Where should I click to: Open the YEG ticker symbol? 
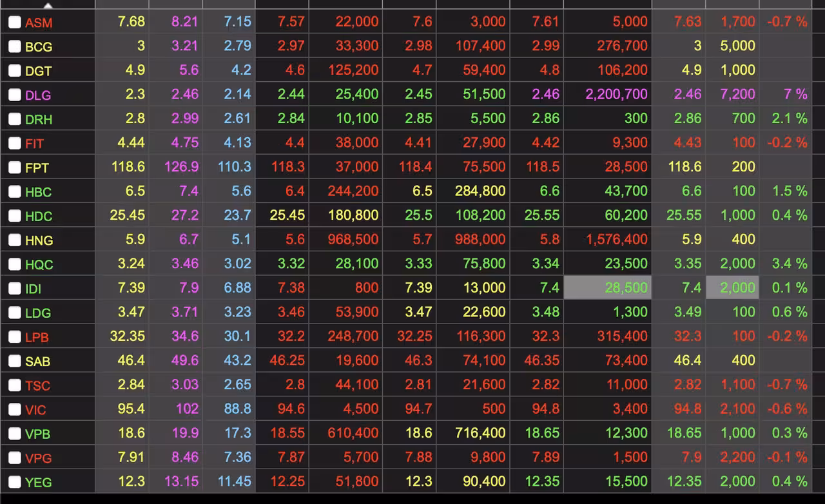tap(39, 483)
